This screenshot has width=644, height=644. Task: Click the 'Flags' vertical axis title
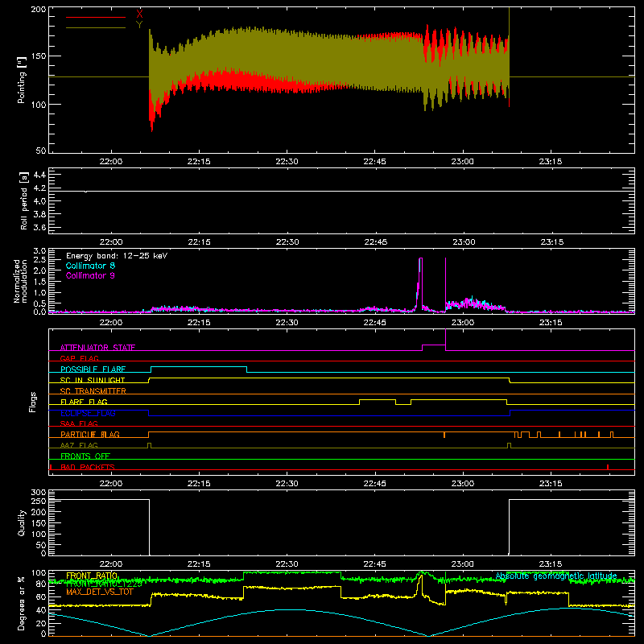[x=32, y=402]
